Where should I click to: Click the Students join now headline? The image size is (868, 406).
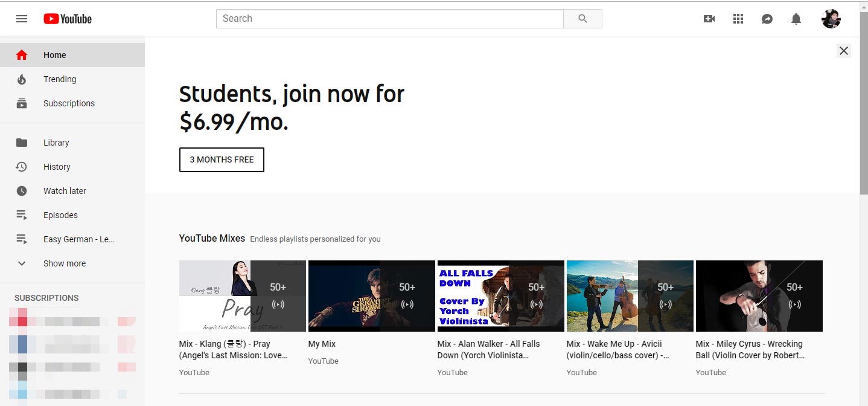[292, 108]
